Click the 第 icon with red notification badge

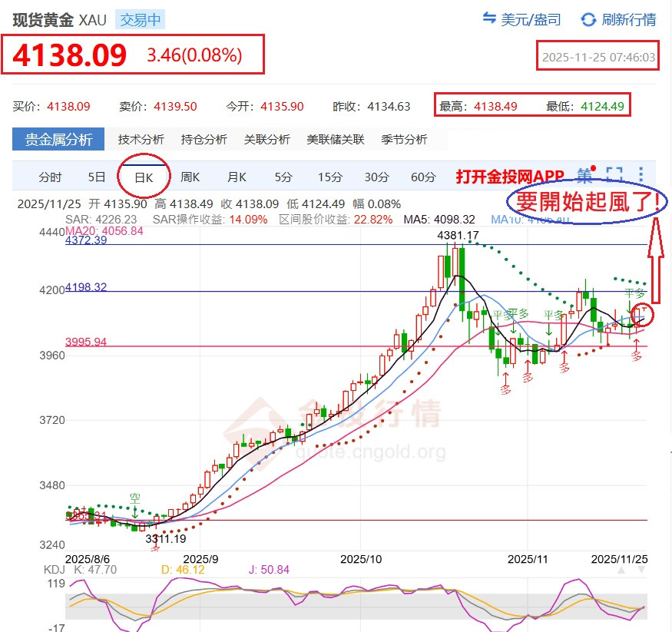click(586, 175)
